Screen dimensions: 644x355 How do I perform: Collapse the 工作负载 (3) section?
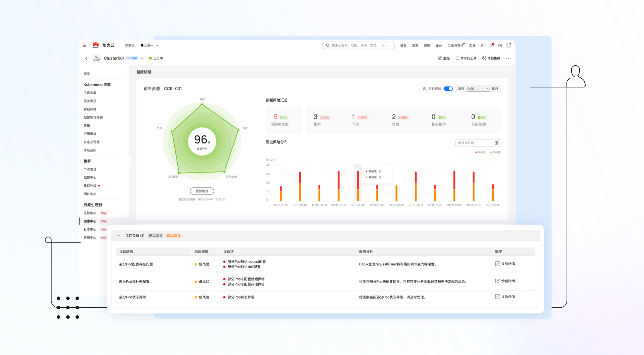(x=119, y=235)
